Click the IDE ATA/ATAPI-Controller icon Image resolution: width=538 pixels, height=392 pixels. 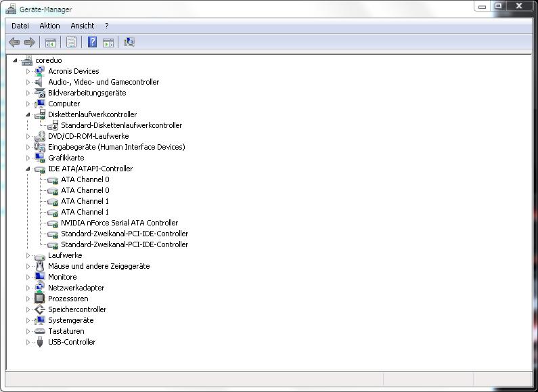40,169
